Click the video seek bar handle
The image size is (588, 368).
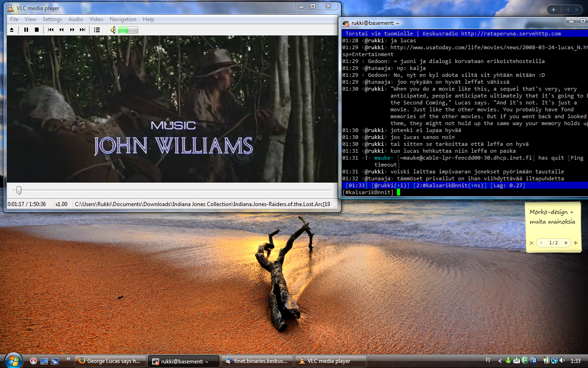19,190
